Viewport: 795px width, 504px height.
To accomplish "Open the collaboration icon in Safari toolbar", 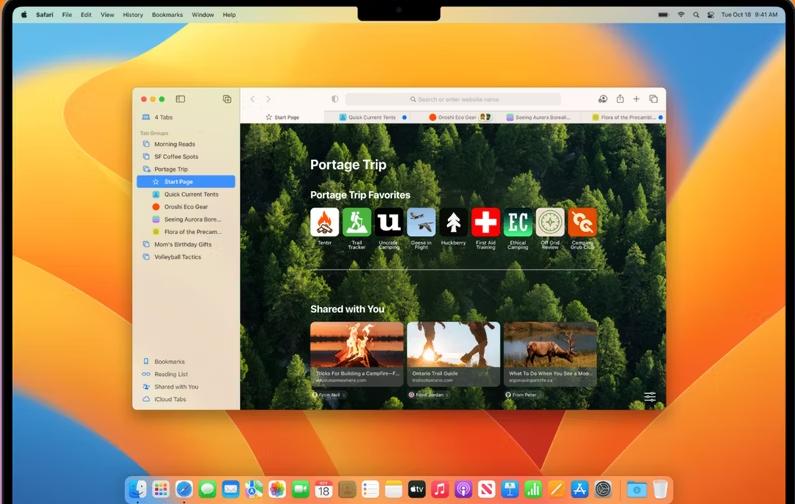I will click(x=603, y=99).
